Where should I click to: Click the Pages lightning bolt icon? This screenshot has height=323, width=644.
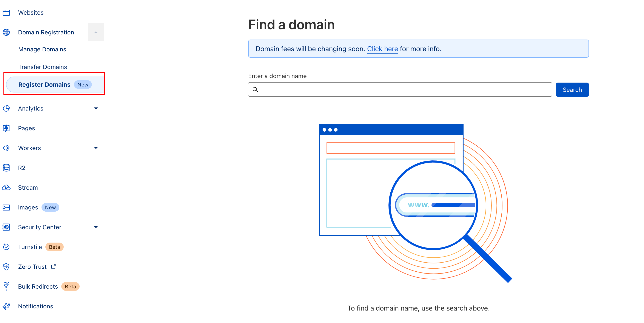[x=6, y=128]
